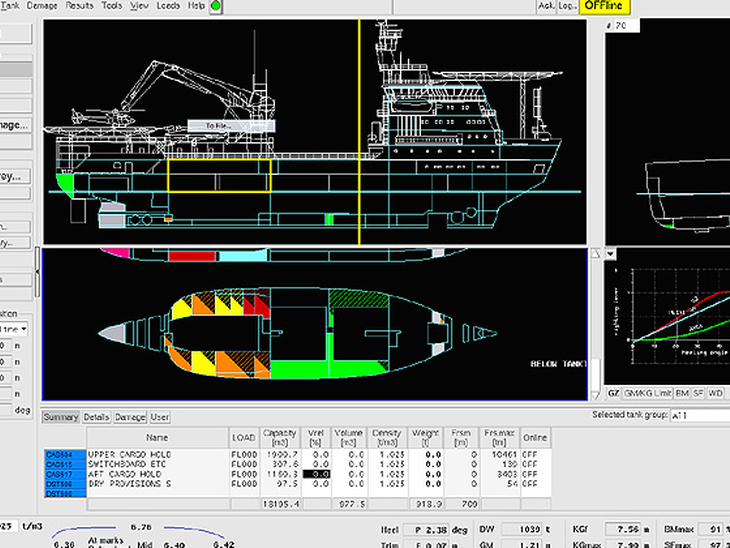Click the LOAD column header

click(243, 438)
